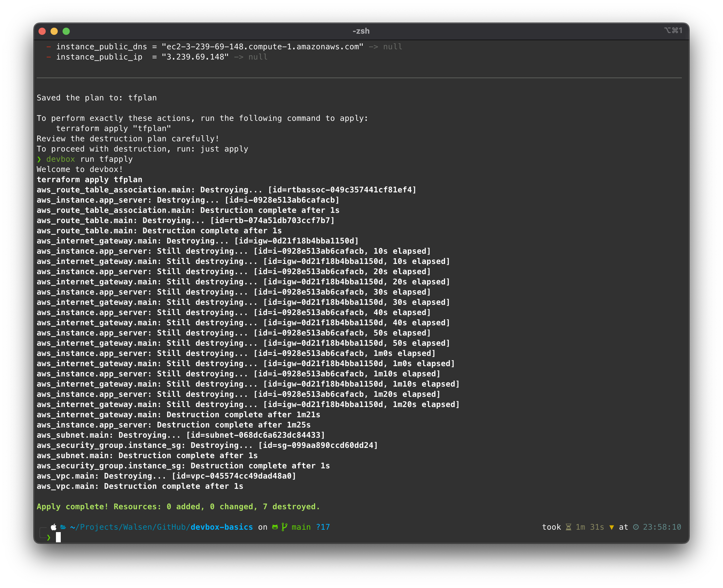Click the -zsh window title

pos(361,31)
